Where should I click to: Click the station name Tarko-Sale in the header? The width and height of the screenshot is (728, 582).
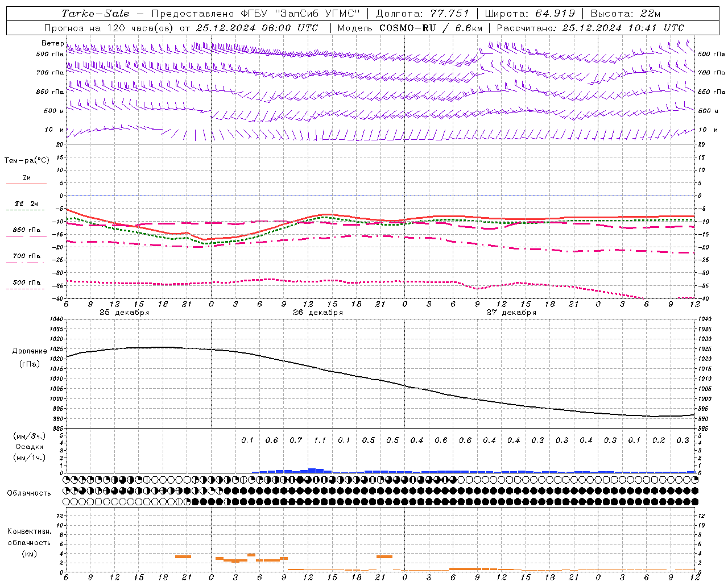pos(96,14)
